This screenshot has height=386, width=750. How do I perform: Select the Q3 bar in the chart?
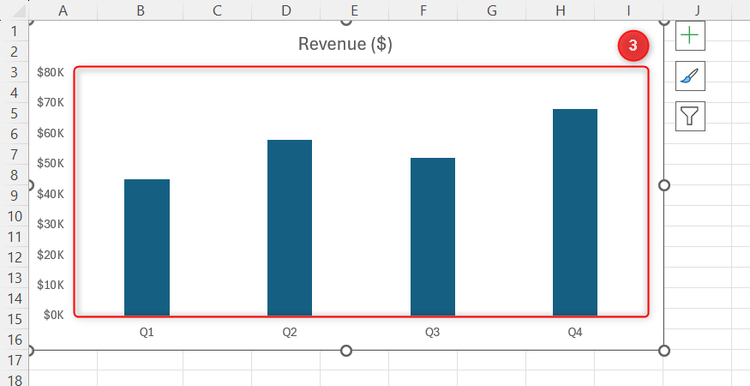click(x=432, y=237)
